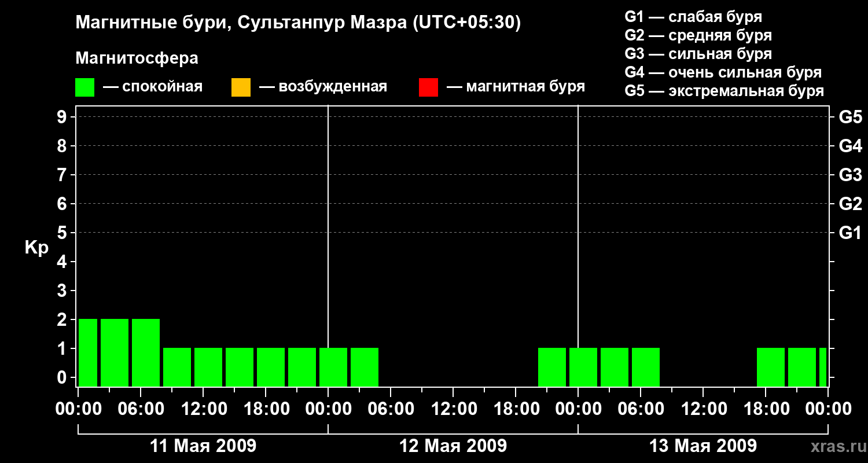Click the green 'спокойная' legend swatch
This screenshot has height=463, width=868.
84,87
